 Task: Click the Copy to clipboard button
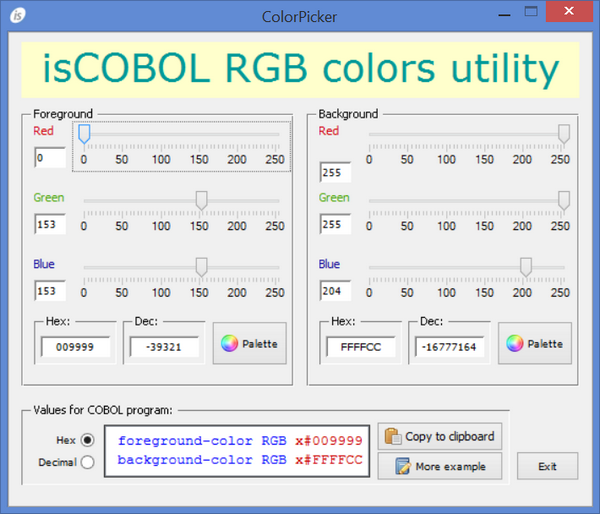439,437
